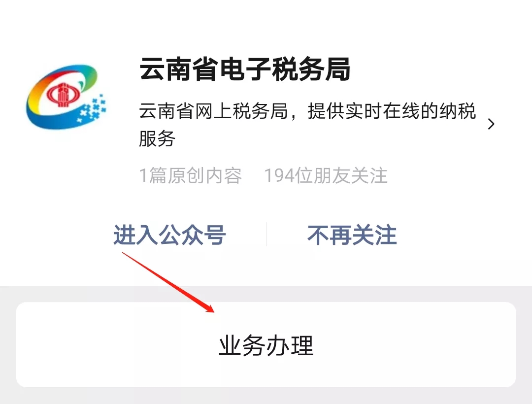532x404 pixels.
Task: Tap the blue dotted cluster on the logo
Action: coord(92,108)
